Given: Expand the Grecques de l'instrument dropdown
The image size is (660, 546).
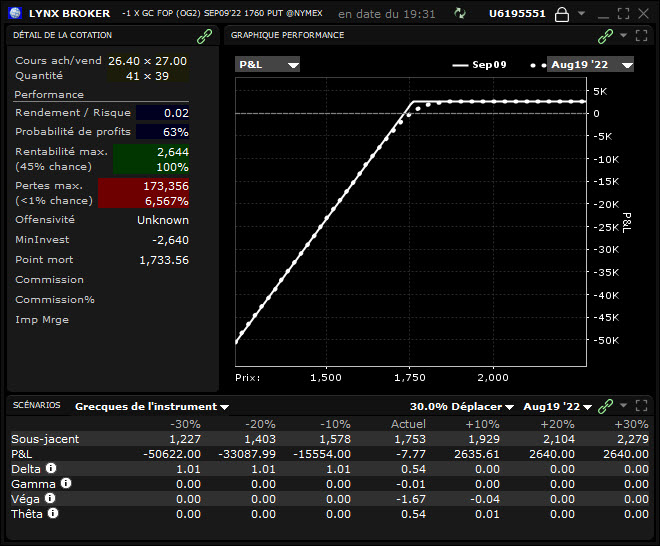Looking at the screenshot, I should 152,407.
